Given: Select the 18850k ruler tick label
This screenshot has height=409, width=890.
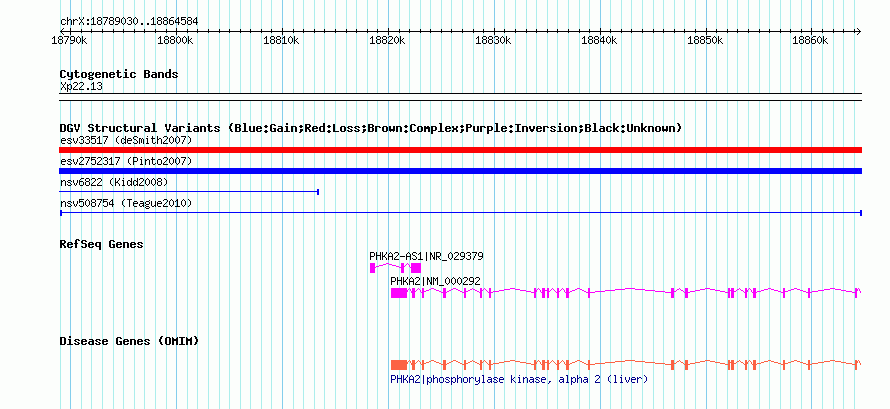Looking at the screenshot, I should point(706,41).
